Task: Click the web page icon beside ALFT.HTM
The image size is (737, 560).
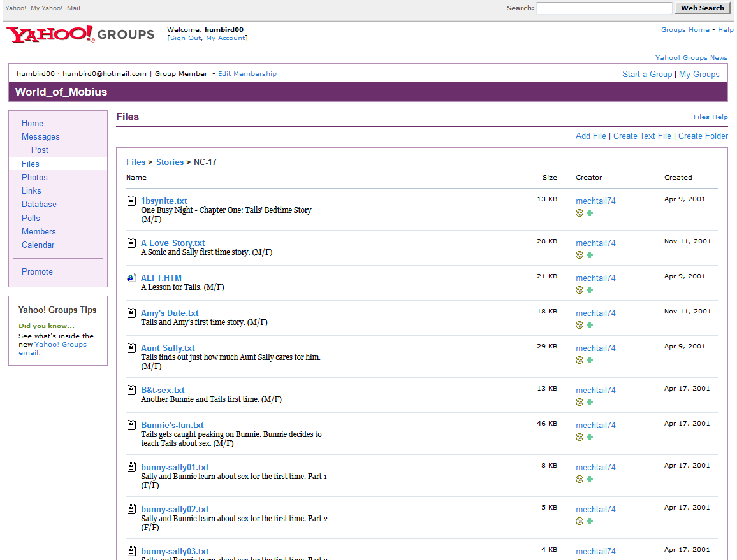Action: tap(131, 278)
